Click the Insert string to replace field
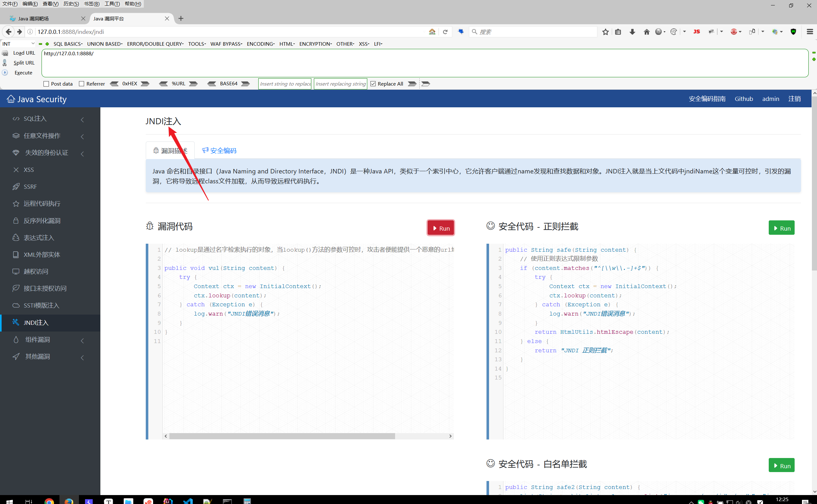This screenshot has width=817, height=504. pos(284,84)
